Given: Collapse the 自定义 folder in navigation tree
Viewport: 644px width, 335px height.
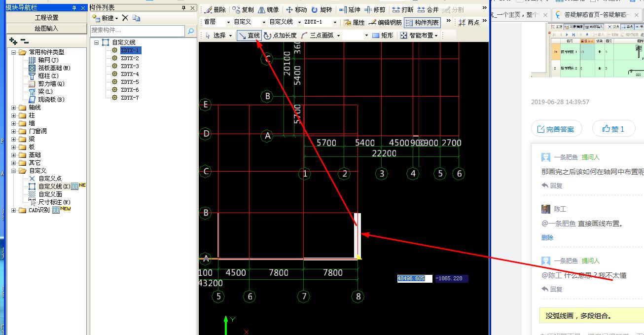Looking at the screenshot, I should 14,171.
